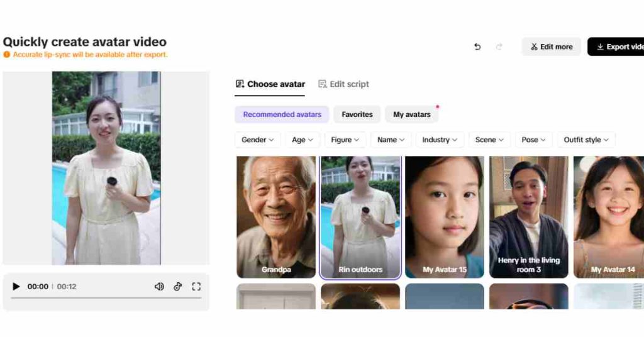Open the Edit script tab
The width and height of the screenshot is (644, 337).
(x=343, y=84)
